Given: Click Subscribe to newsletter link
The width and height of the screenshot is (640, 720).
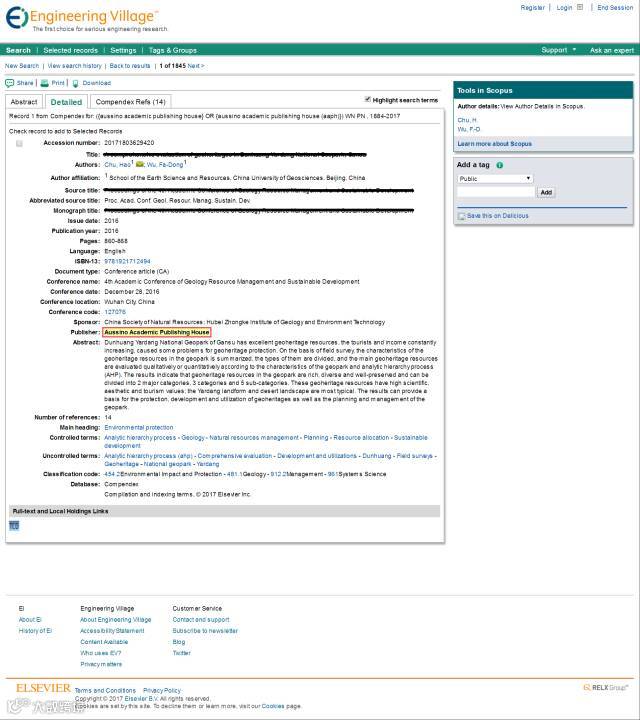Looking at the screenshot, I should [205, 630].
